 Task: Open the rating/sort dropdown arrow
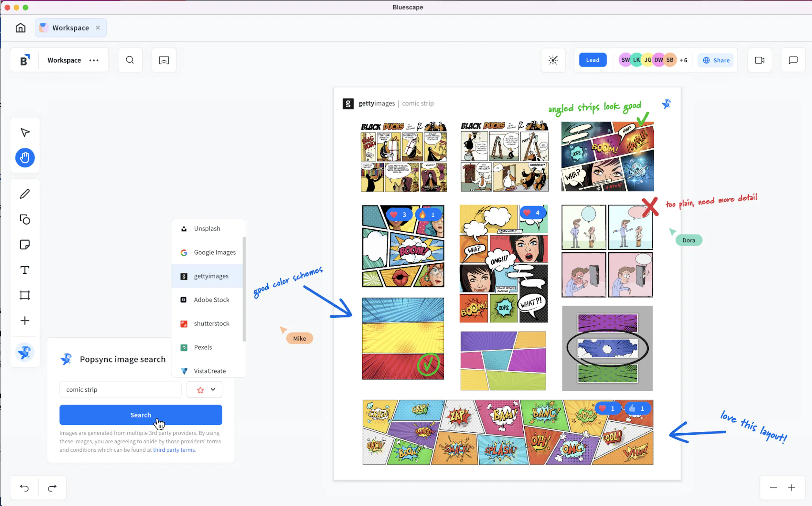point(213,389)
